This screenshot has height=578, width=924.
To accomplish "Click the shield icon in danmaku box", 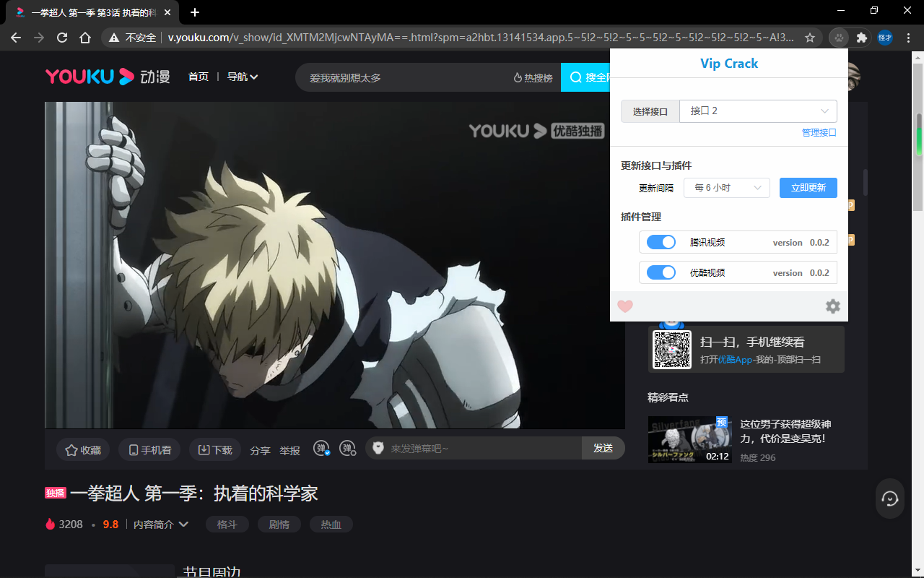I will pos(378,449).
